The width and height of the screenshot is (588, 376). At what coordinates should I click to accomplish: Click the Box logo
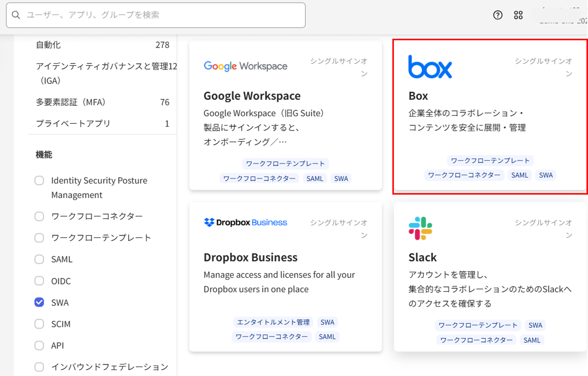click(x=430, y=67)
